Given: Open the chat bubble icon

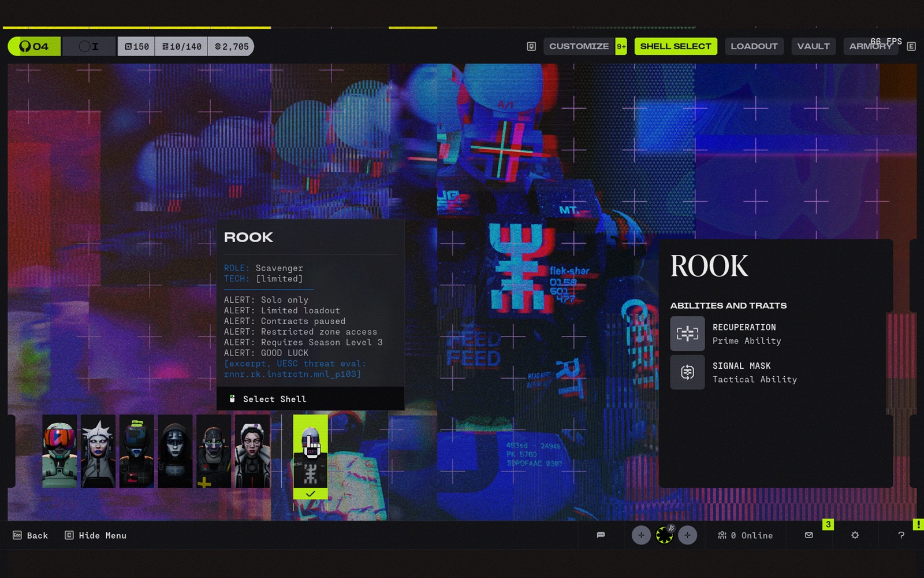Looking at the screenshot, I should click(601, 535).
